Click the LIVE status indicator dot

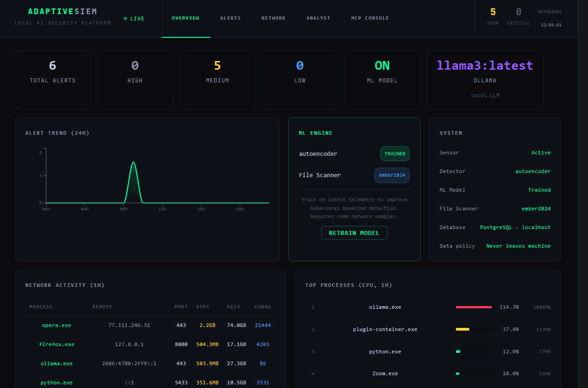coord(125,19)
